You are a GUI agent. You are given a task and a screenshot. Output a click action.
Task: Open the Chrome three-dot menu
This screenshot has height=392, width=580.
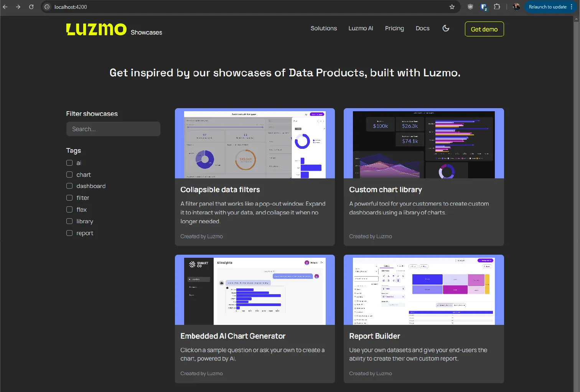(572, 7)
